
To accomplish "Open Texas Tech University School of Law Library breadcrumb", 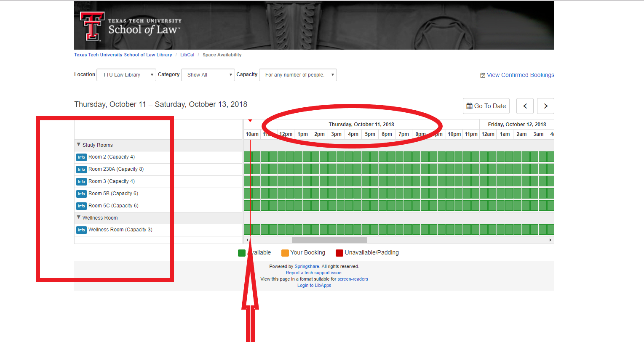I will point(123,55).
